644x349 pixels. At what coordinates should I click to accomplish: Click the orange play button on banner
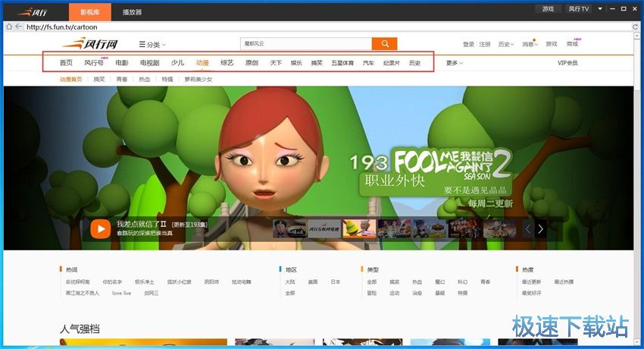[x=101, y=228]
